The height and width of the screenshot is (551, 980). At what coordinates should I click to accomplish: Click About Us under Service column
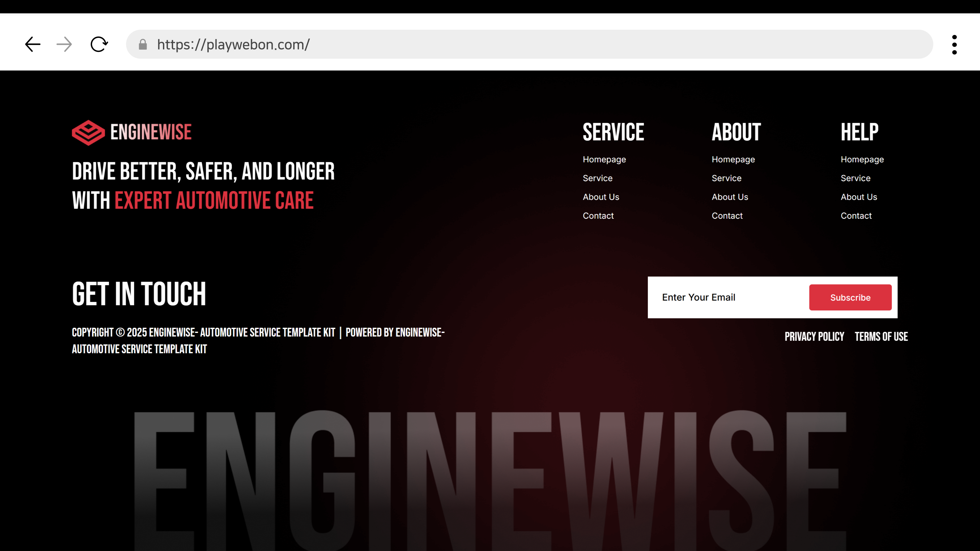tap(601, 197)
